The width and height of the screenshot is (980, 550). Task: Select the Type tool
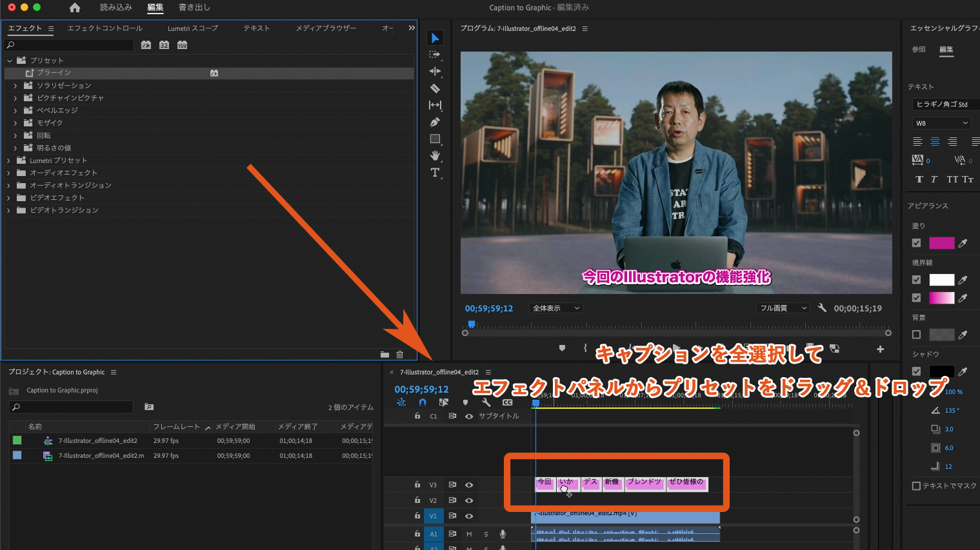click(x=435, y=172)
